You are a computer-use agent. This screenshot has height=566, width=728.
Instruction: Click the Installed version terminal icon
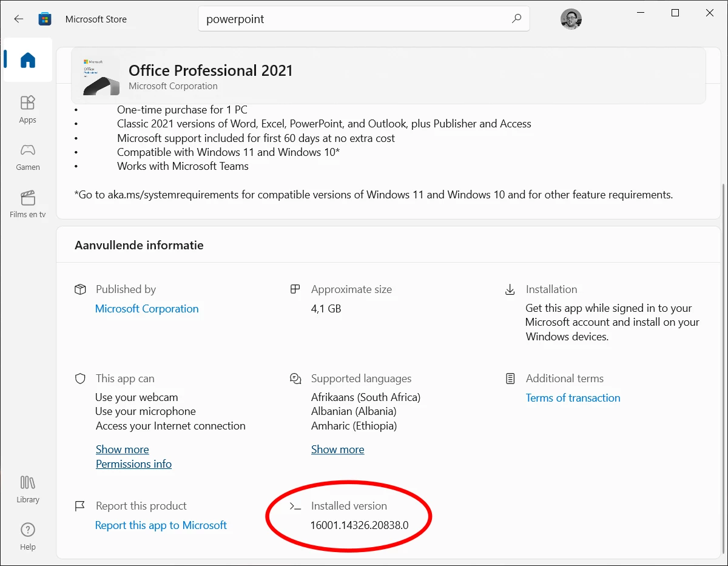click(x=295, y=506)
